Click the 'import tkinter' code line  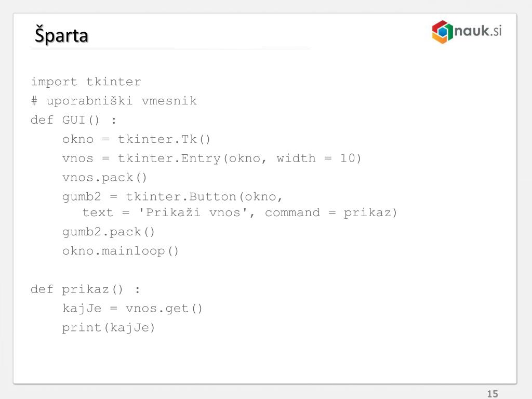[86, 82]
